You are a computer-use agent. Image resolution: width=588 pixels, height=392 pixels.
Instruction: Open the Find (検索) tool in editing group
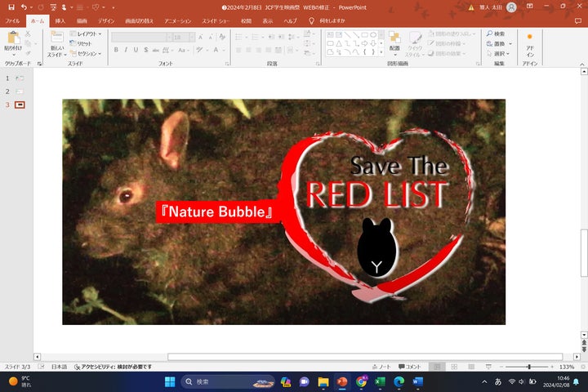coord(495,33)
